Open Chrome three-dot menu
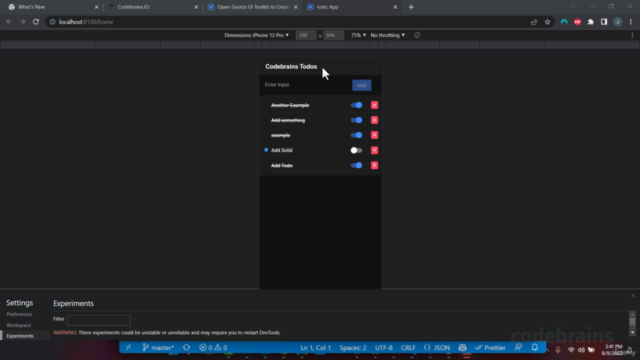 pyautogui.click(x=631, y=22)
